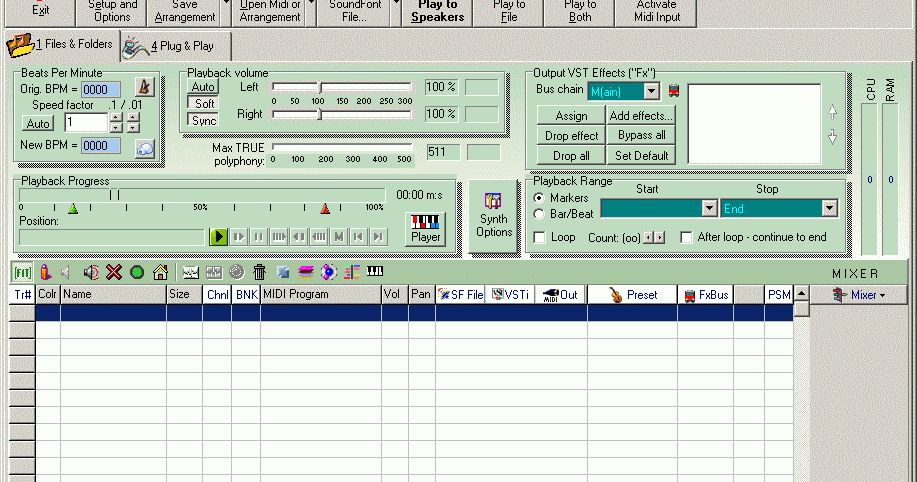
Task: Switch to 1 Files & Folders tab
Action: 61,44
